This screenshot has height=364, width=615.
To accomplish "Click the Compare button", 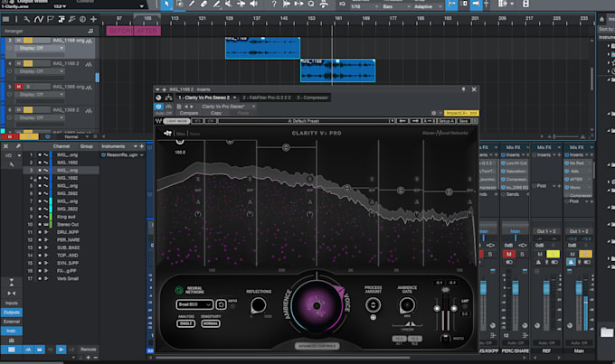I will pos(189,113).
